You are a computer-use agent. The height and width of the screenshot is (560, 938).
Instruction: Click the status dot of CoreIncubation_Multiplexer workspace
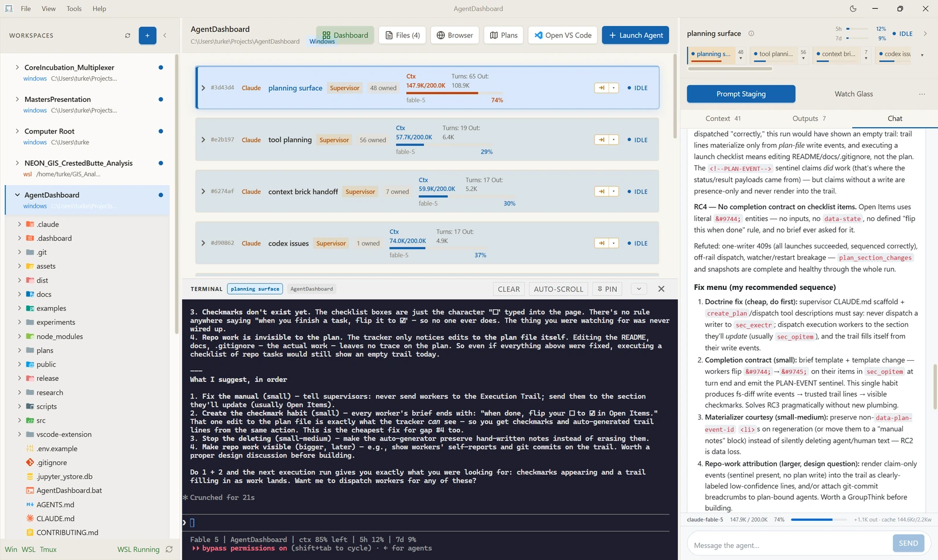click(161, 67)
